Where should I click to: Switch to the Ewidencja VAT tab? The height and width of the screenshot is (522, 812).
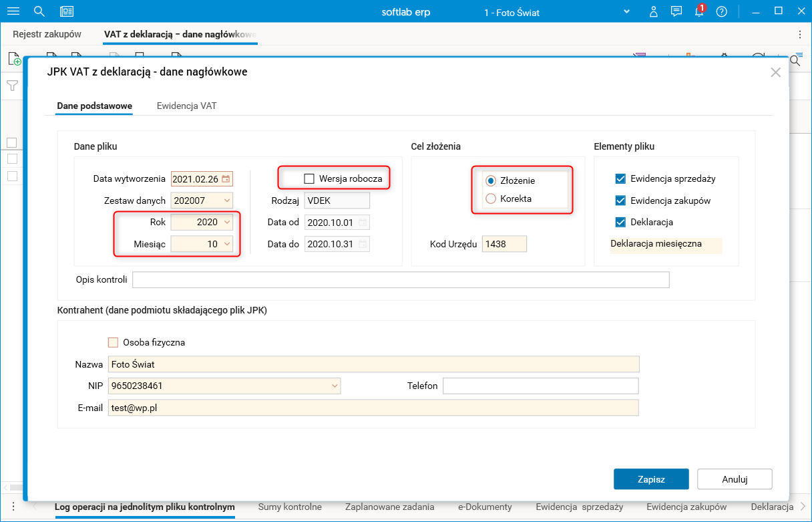coord(186,106)
